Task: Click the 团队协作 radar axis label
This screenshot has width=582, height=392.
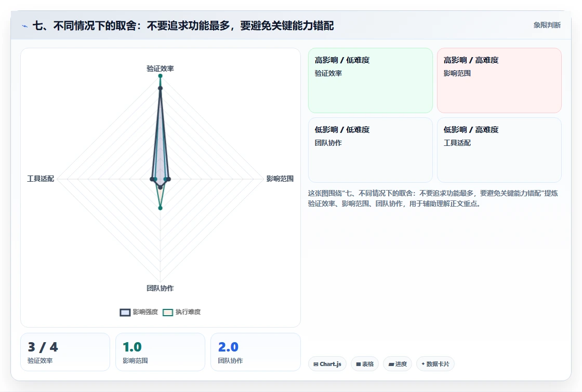Action: pyautogui.click(x=161, y=288)
